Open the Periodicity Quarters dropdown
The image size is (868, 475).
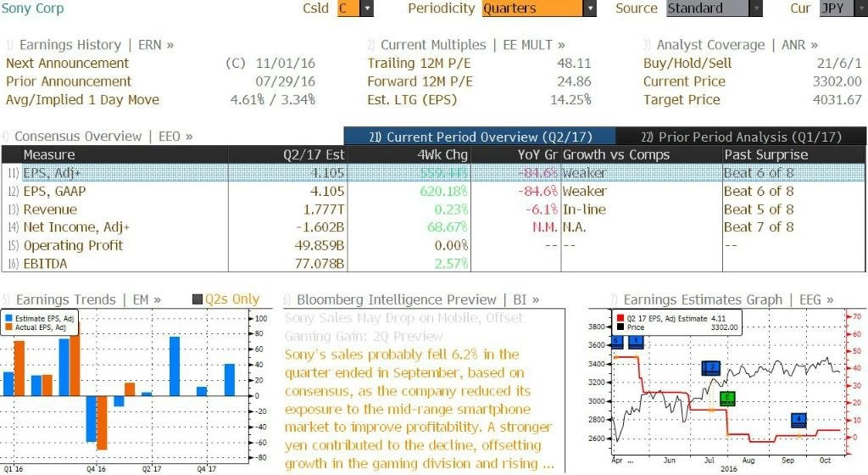[590, 8]
